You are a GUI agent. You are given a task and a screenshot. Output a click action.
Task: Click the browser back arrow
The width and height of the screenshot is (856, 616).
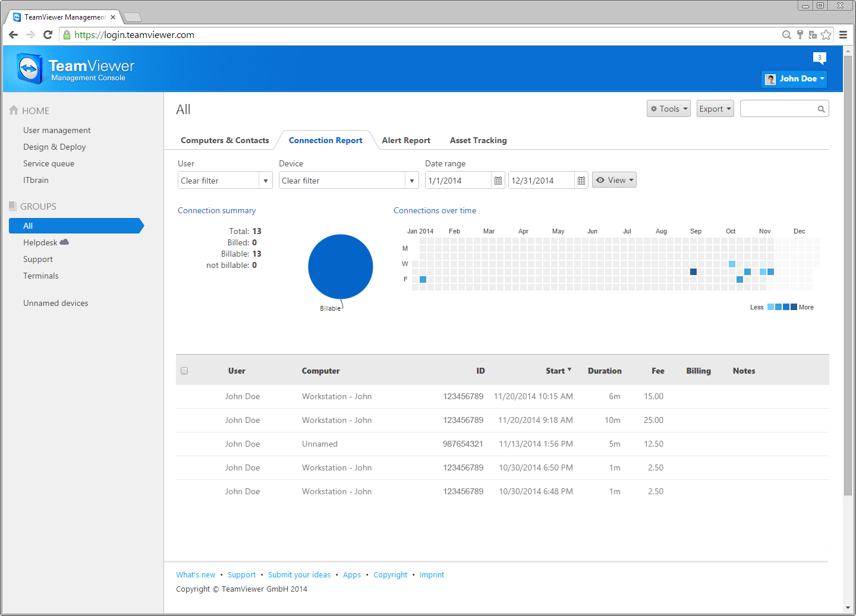pyautogui.click(x=13, y=35)
